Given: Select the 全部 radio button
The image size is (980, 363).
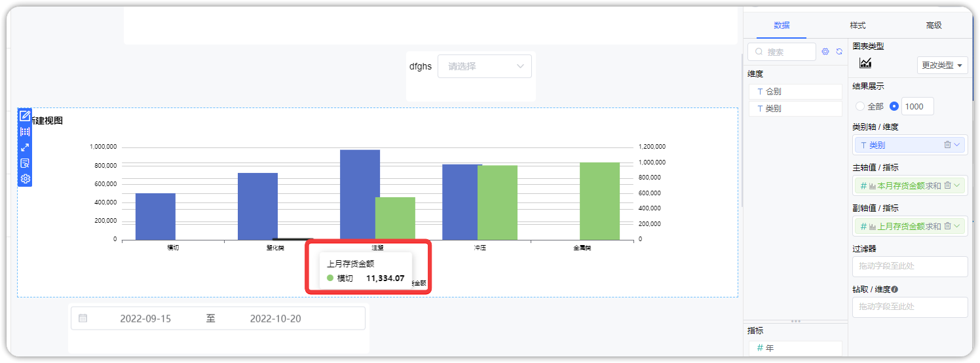Looking at the screenshot, I should coord(860,106).
